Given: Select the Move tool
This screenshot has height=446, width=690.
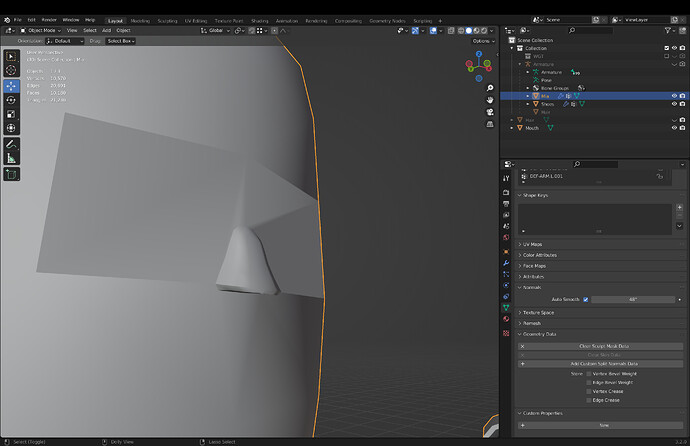Looking at the screenshot, I should click(x=11, y=86).
